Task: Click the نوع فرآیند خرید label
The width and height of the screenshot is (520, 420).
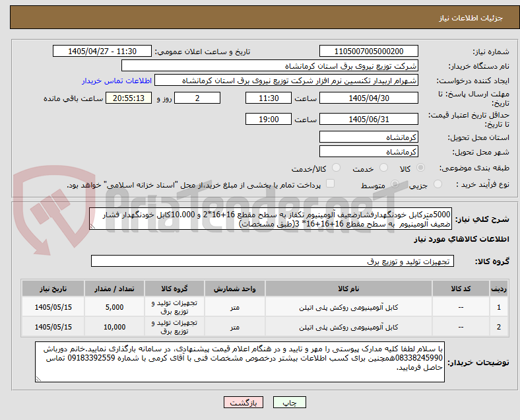Action: pyautogui.click(x=482, y=184)
